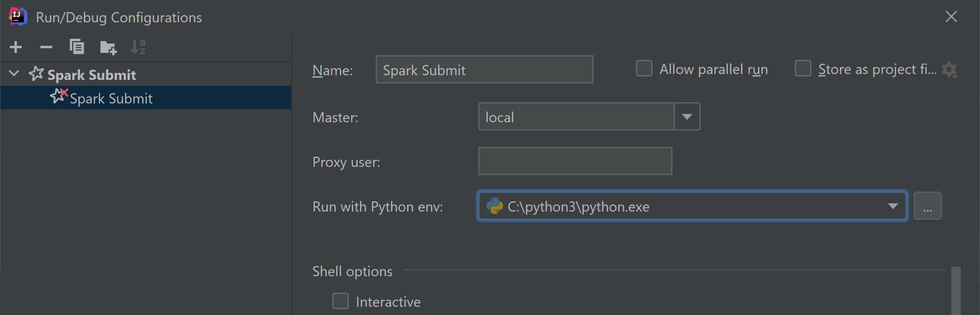980x315 pixels.
Task: Collapse the Spark Submit group
Action: coord(14,74)
